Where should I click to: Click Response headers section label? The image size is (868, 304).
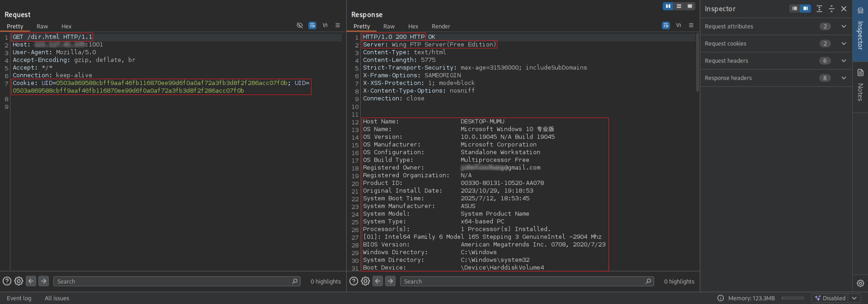(728, 78)
